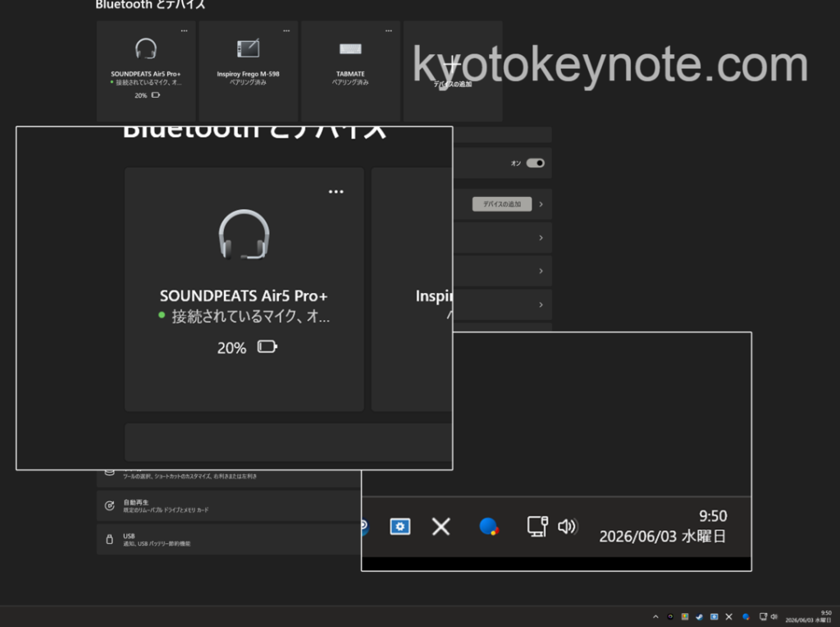Viewport: 840px width, 627px height.
Task: Click 'Bluetooth とデバイス' page title at the top
Action: [x=151, y=5]
